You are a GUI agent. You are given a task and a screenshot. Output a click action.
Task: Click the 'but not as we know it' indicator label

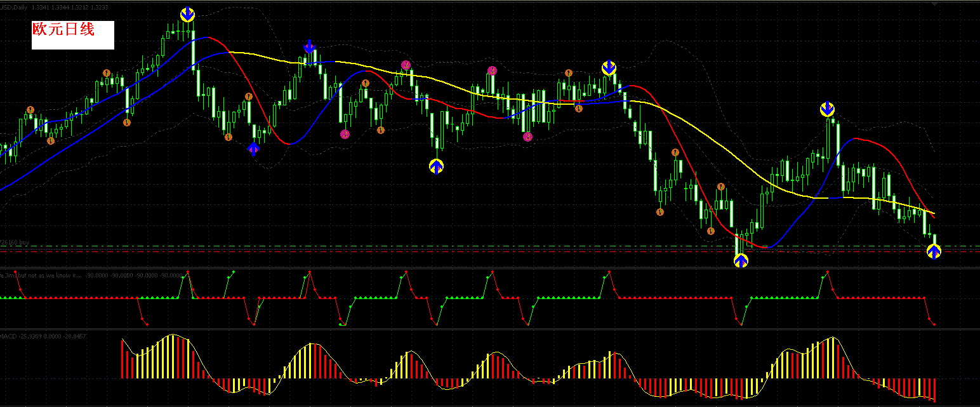click(41, 276)
